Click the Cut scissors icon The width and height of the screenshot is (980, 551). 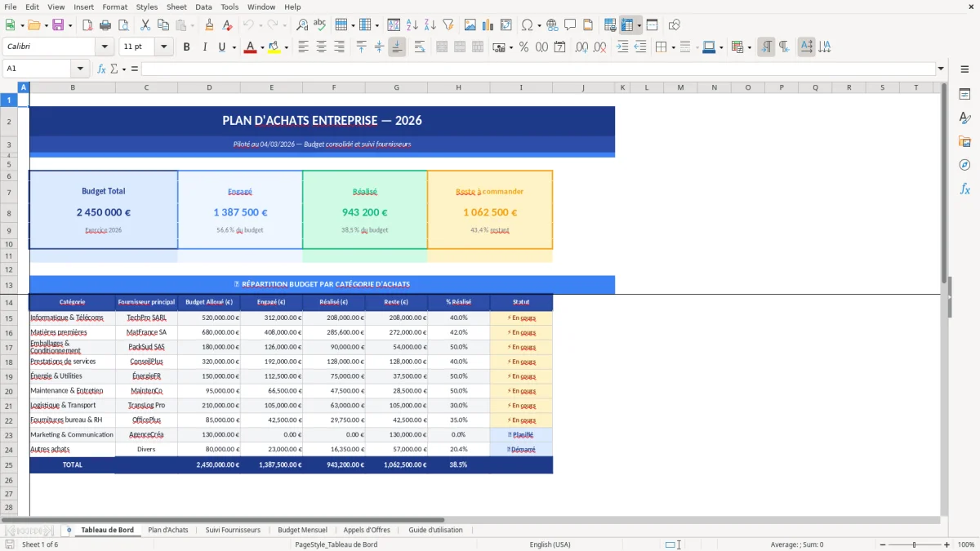point(145,25)
